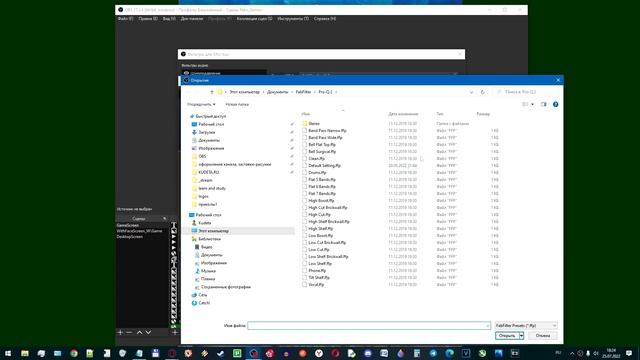The image size is (640, 360).
Task: Open the FabFilter Presets file type dropdown
Action: click(x=526, y=325)
